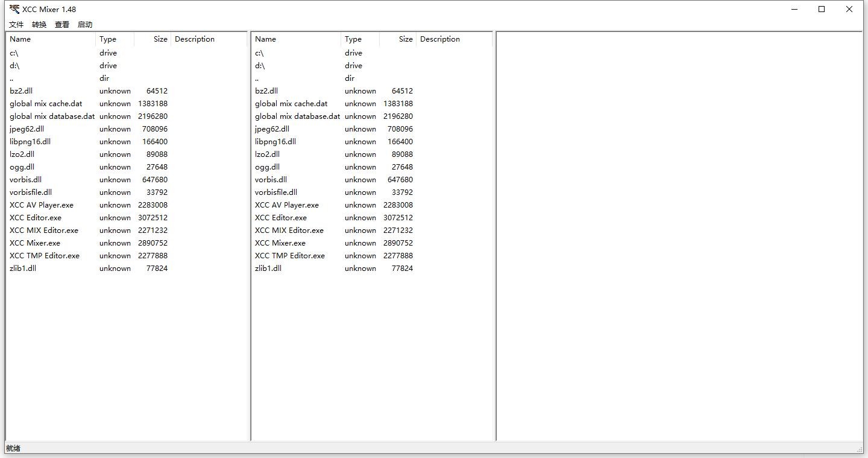Sort right pane by Size column header

tap(398, 39)
